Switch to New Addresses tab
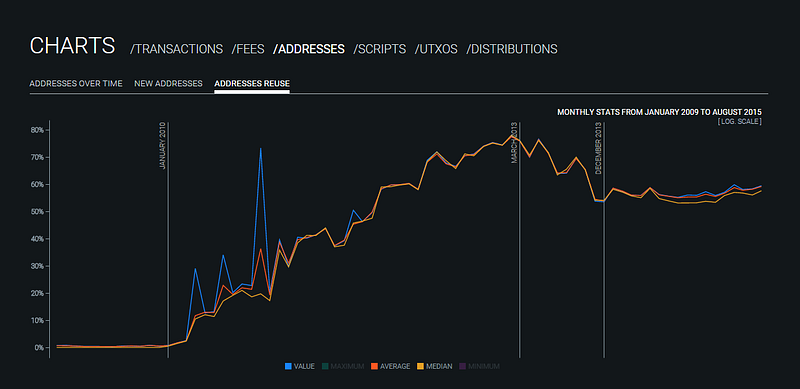Viewport: 800px width, 389px height. [x=168, y=84]
